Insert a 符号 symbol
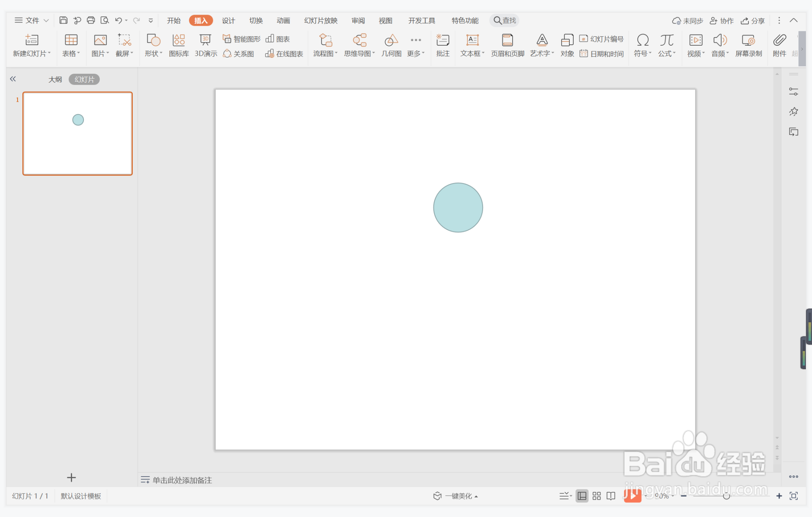The height and width of the screenshot is (517, 812). tap(643, 45)
